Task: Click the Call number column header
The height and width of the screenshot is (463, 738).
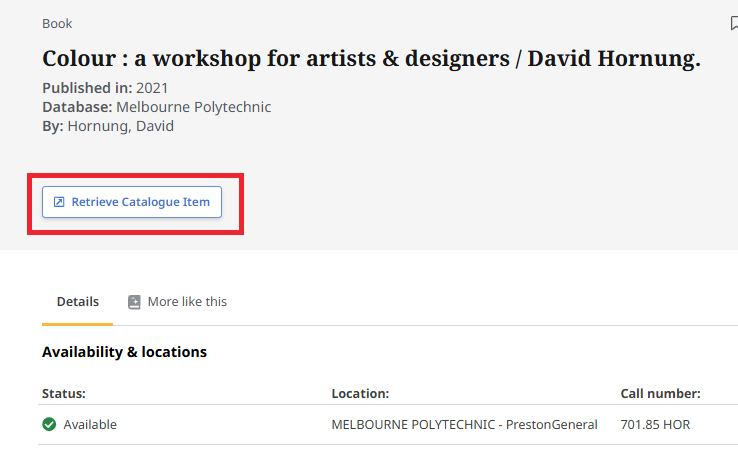Action: point(660,394)
